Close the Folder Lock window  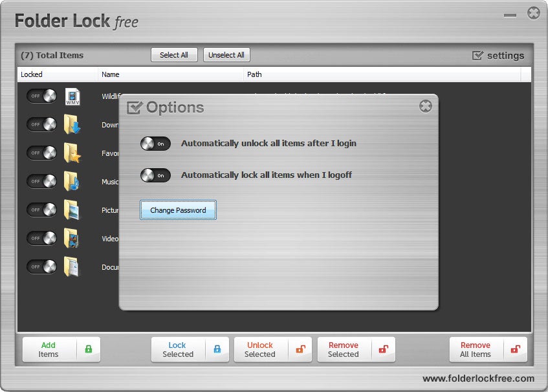(534, 14)
